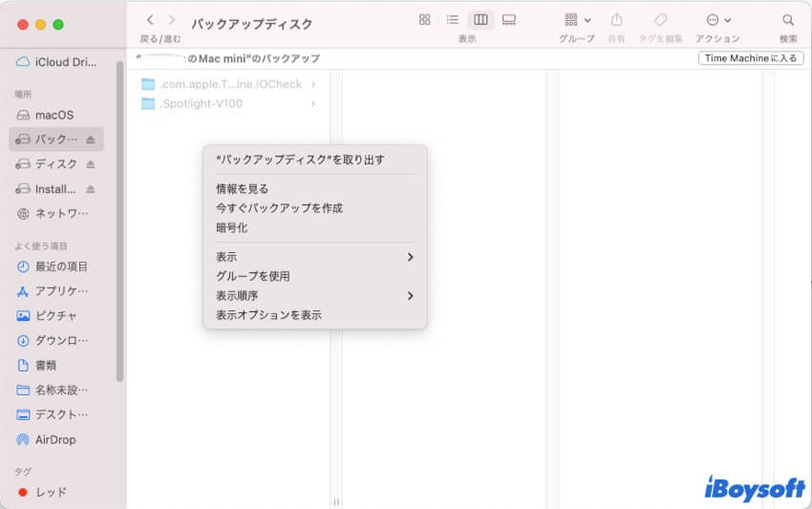Eject the ディスク volume
The image size is (812, 509).
(x=91, y=164)
